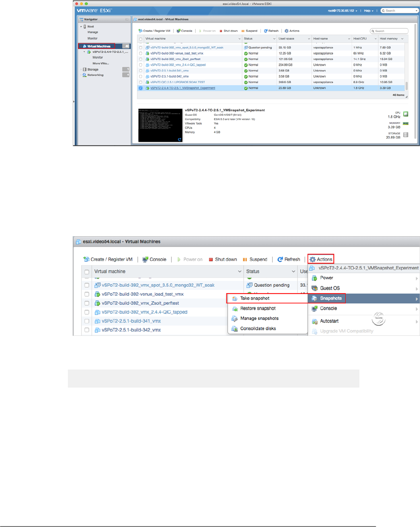Choose Manage snapshots from the Snapshots submenu

(x=267, y=319)
